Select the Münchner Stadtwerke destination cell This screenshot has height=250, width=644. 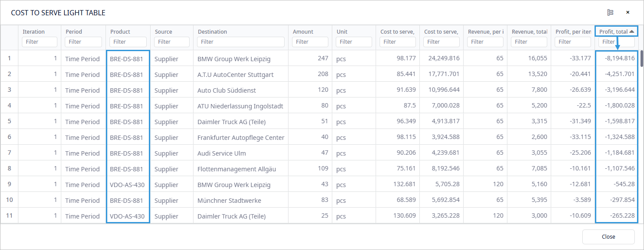tap(229, 200)
